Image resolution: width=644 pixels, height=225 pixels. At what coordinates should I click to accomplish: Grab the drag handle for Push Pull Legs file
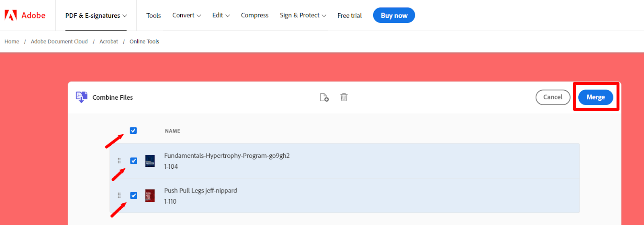119,195
